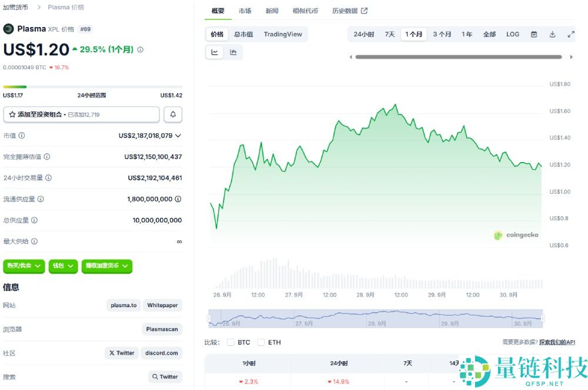Click the Plasmascan explorer badge
The image size is (588, 390).
pyautogui.click(x=162, y=329)
